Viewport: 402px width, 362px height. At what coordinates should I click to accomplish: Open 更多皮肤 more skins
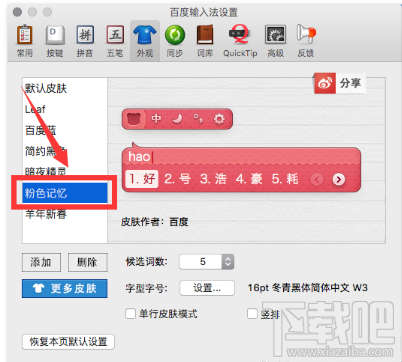pos(65,288)
